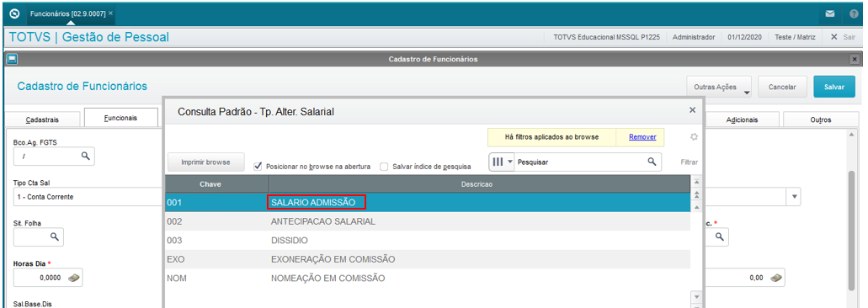Jump to first record in browse list
This screenshot has width=868, height=308.
pos(697,182)
